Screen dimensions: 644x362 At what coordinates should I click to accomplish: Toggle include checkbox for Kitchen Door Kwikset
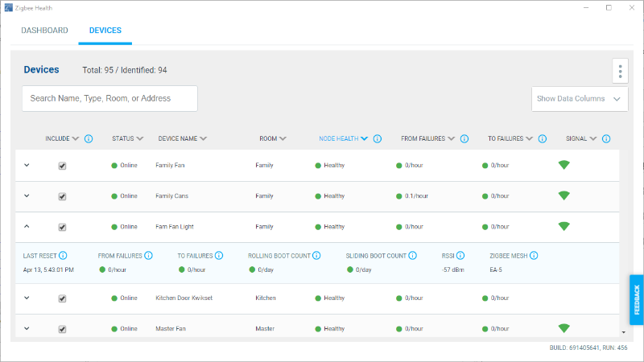pos(62,298)
